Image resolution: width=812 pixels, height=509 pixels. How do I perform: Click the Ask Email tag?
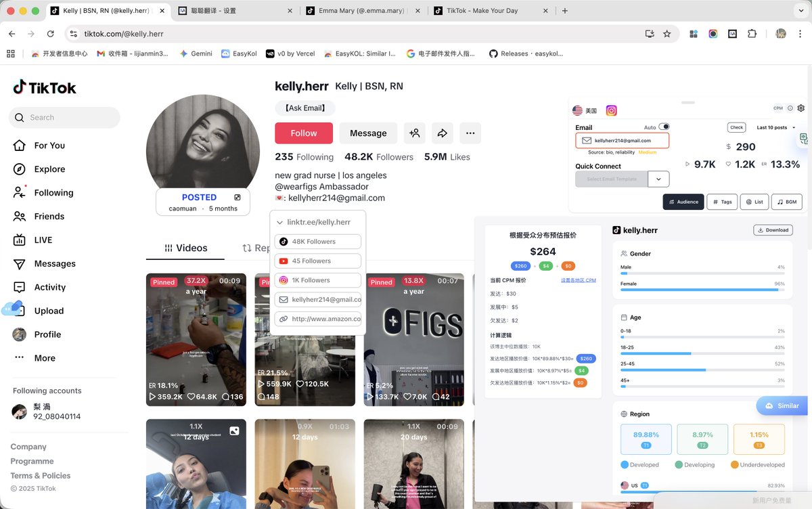point(305,108)
